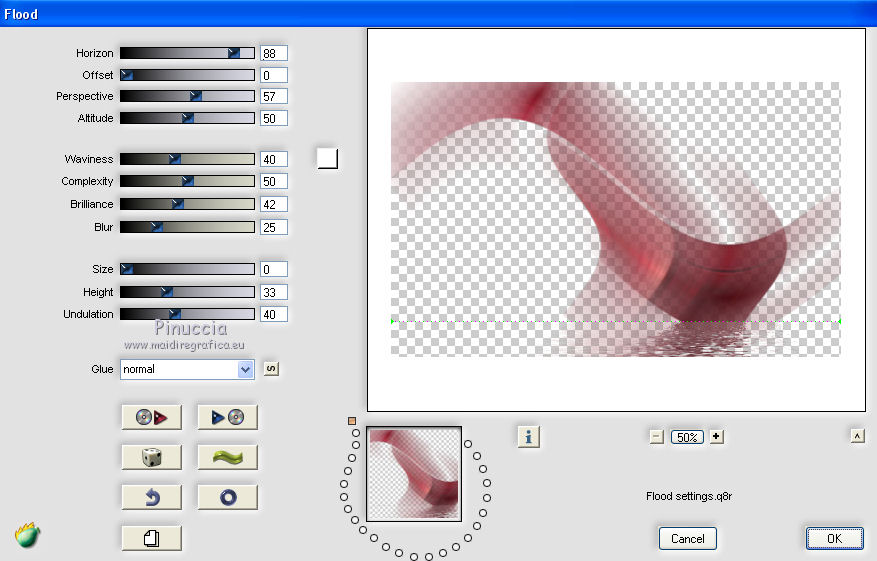Screen dimensions: 877x561
Task: Click the 'Flood settings.q8r' preset name
Action: (x=689, y=496)
